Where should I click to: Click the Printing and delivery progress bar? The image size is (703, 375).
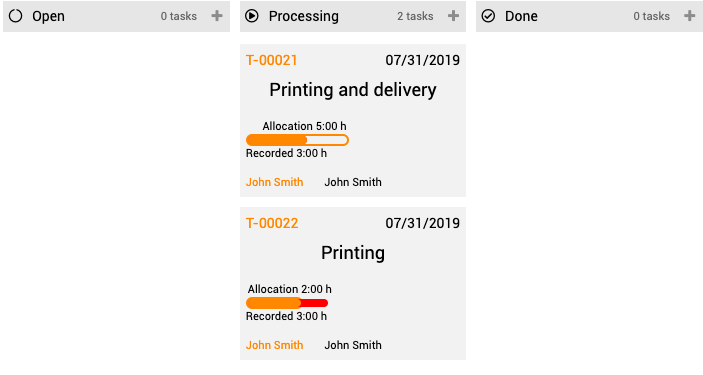(297, 140)
